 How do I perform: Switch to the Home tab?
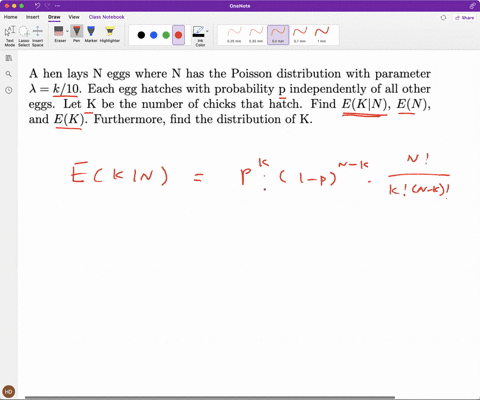[x=11, y=17]
